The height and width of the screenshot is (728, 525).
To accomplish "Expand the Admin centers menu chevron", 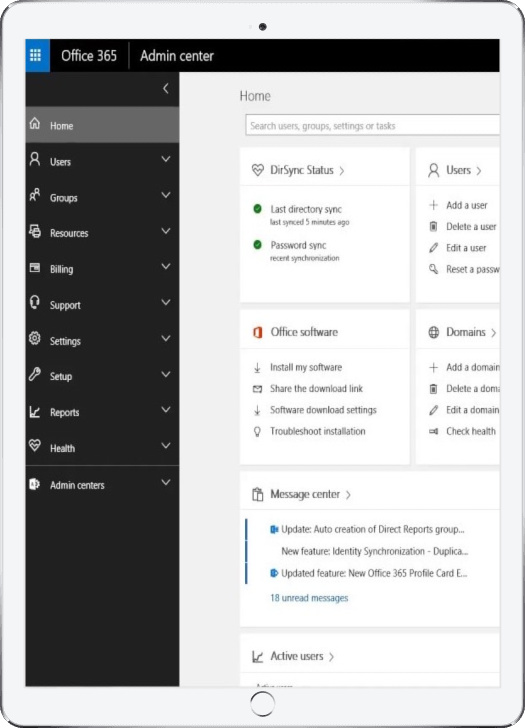I will click(x=166, y=482).
